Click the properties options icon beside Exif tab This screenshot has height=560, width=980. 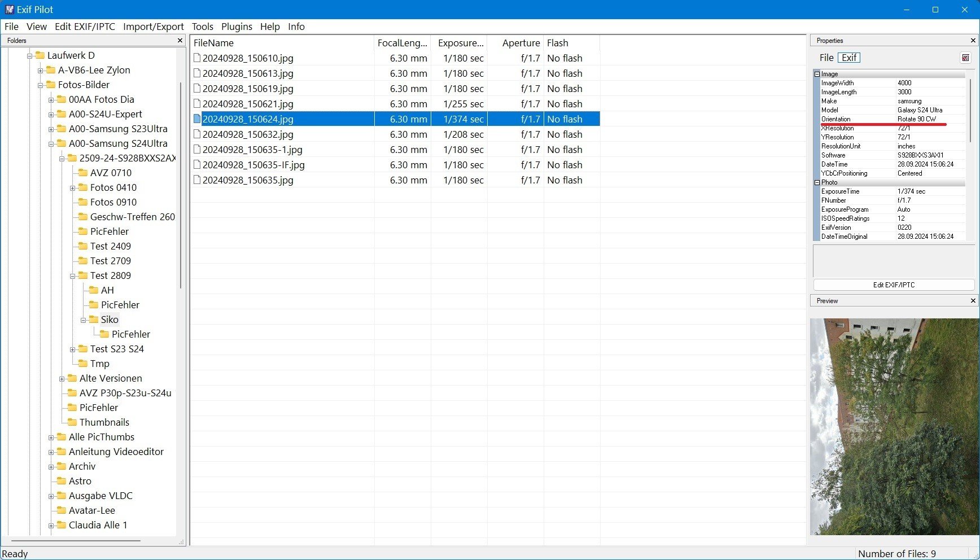[965, 58]
